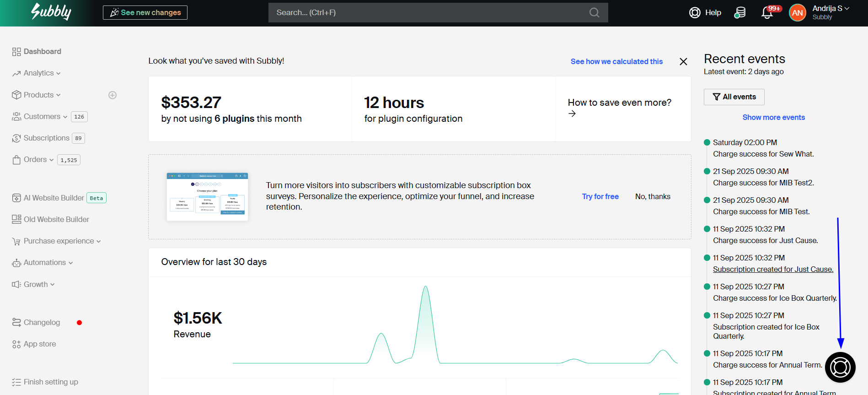Open Subscription created for Just Cause event
The height and width of the screenshot is (395, 868).
pos(773,269)
